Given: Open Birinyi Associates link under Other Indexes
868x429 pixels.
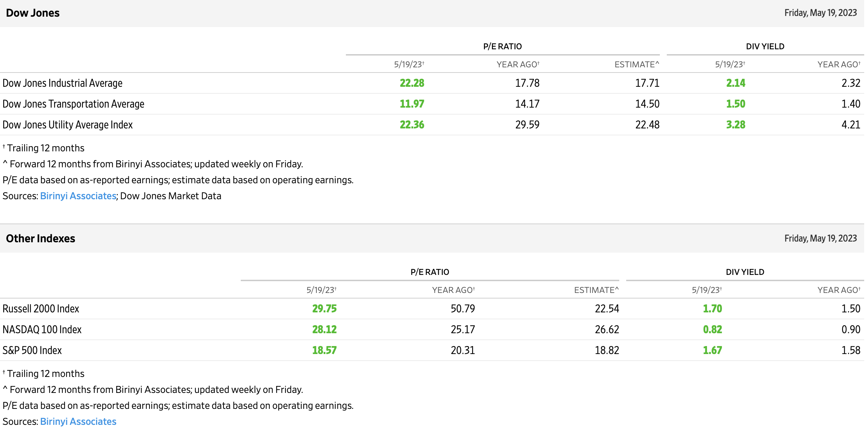Looking at the screenshot, I should click(78, 421).
